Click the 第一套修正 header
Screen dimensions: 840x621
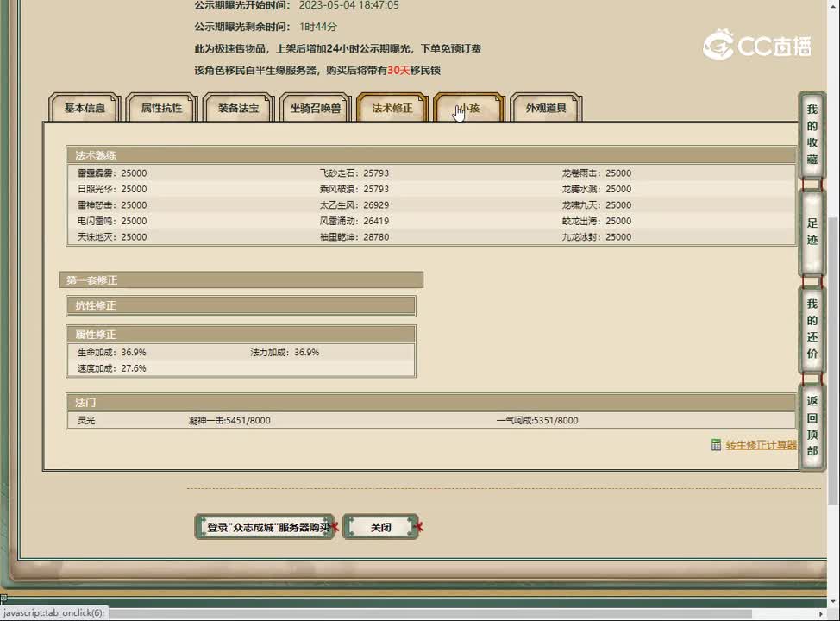pos(241,279)
